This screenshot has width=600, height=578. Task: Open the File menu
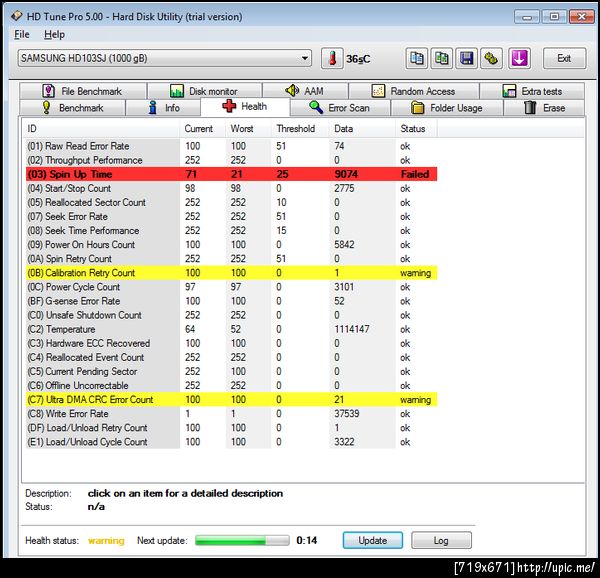click(x=22, y=34)
